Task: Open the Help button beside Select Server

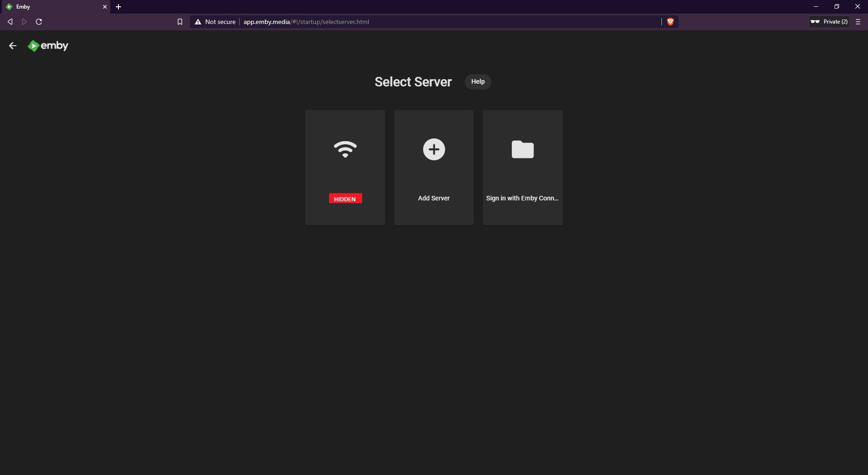Action: (x=478, y=81)
